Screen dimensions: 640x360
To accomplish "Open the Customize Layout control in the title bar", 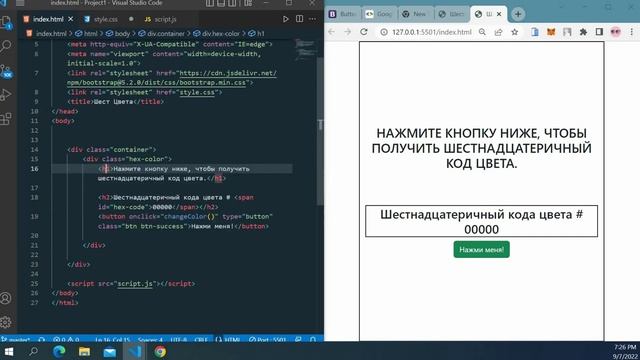I will (x=248, y=3).
